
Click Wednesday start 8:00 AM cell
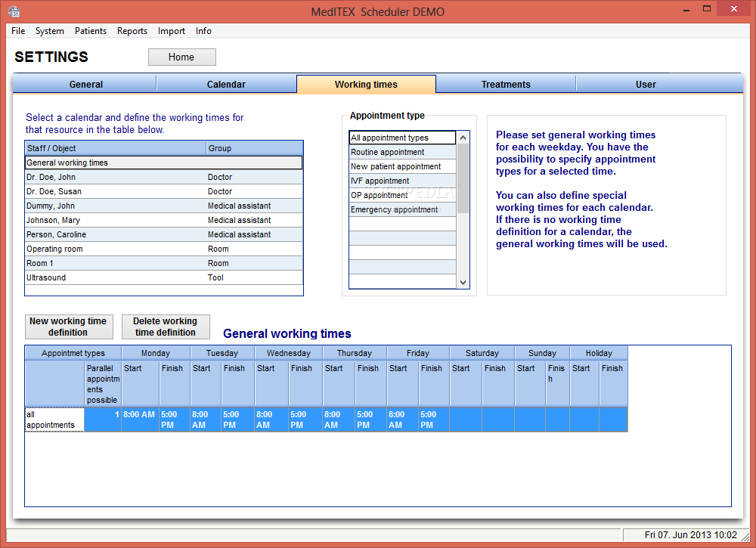[271, 420]
